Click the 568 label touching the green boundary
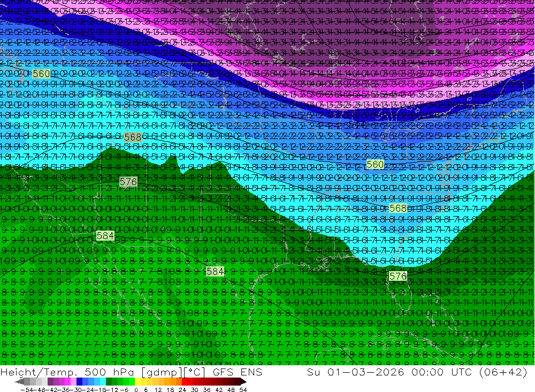 coord(132,137)
